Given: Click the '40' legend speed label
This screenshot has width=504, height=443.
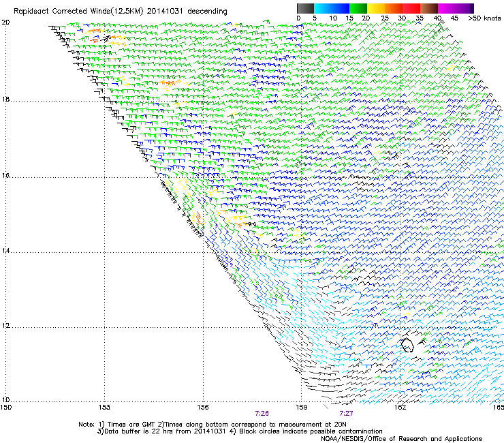Looking at the screenshot, I should (437, 18).
